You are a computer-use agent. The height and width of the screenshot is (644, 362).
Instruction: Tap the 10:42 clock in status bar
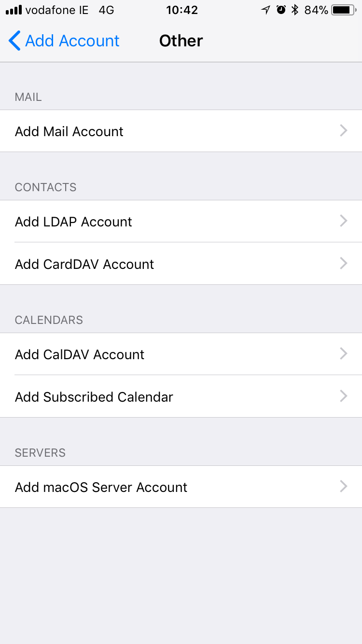[182, 10]
